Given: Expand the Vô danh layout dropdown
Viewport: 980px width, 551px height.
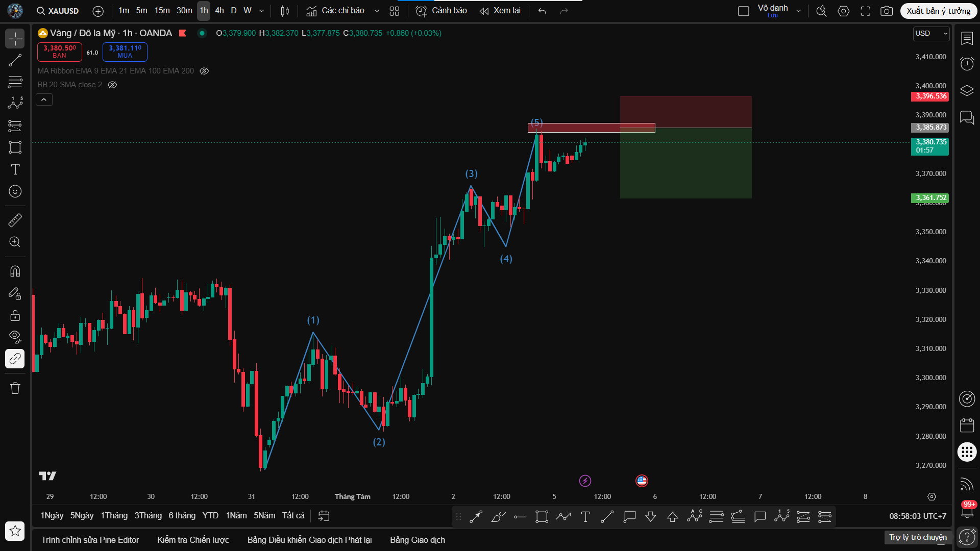Looking at the screenshot, I should coord(799,11).
